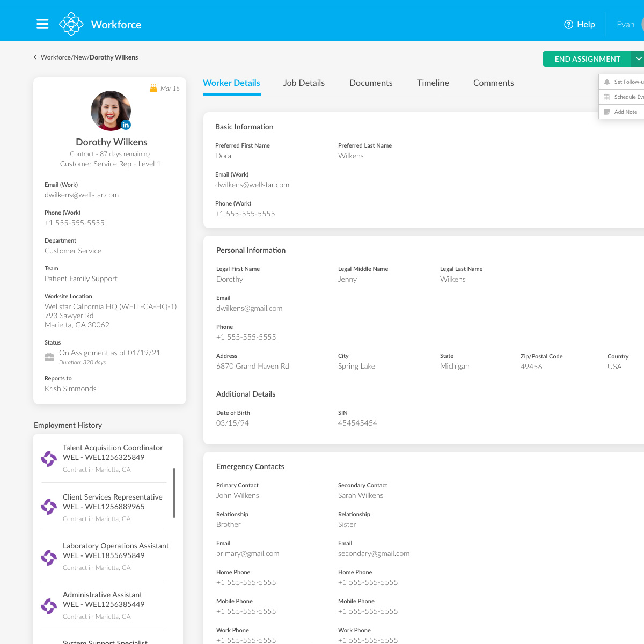The width and height of the screenshot is (644, 644).
Task: Open the hamburger navigation menu
Action: [x=42, y=24]
